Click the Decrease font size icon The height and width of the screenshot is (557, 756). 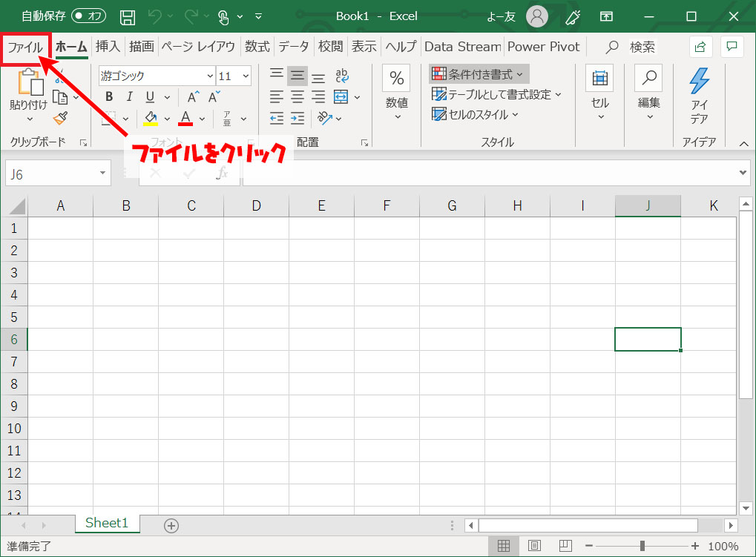point(214,97)
